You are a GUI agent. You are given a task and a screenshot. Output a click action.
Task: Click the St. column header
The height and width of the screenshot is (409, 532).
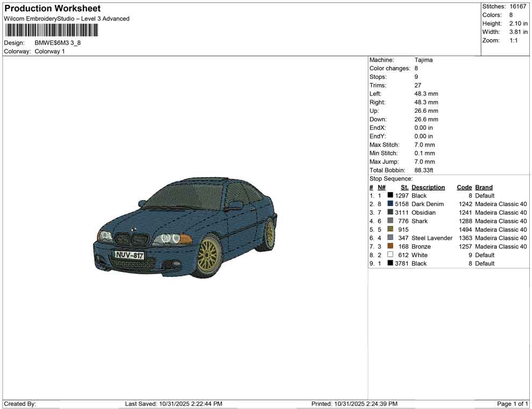tap(404, 187)
